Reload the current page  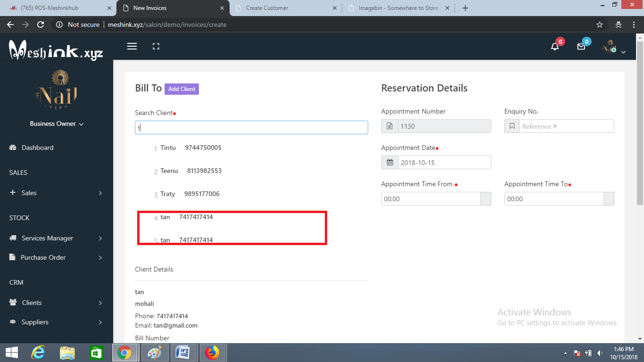click(41, 25)
